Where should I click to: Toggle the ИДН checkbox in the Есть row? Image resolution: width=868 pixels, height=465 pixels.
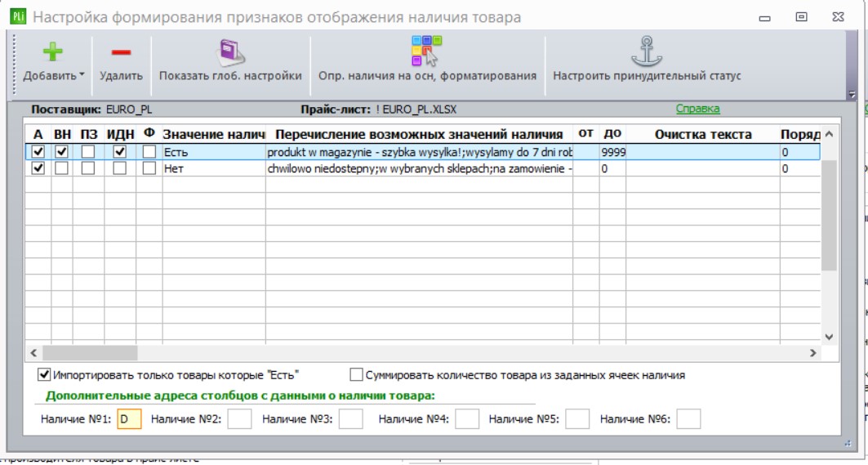(x=119, y=151)
